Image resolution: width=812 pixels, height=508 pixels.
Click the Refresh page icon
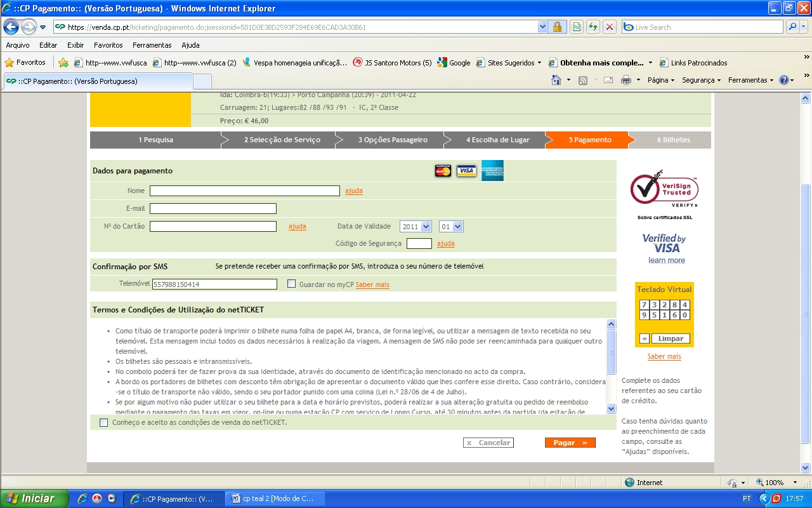tap(593, 27)
